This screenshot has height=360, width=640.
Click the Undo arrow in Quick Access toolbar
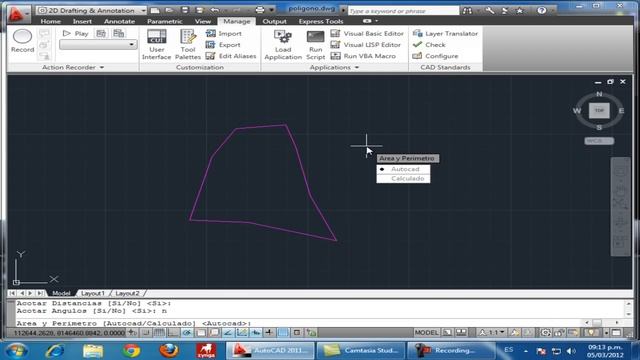[215, 10]
